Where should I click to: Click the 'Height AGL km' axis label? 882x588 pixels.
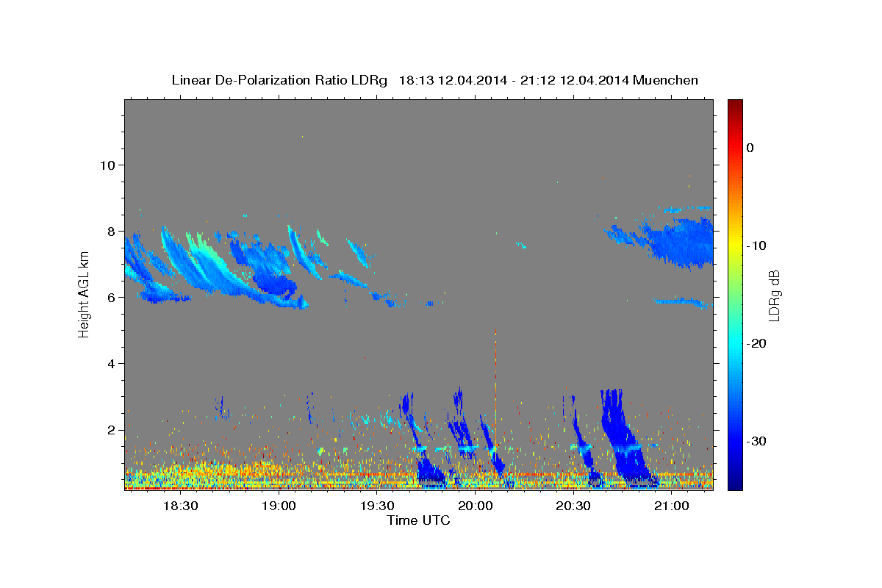(84, 295)
